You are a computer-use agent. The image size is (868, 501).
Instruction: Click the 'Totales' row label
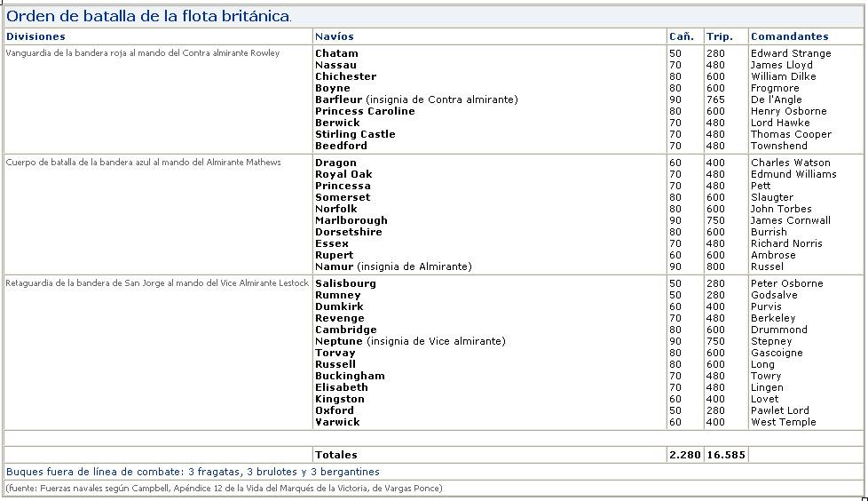[x=336, y=455]
